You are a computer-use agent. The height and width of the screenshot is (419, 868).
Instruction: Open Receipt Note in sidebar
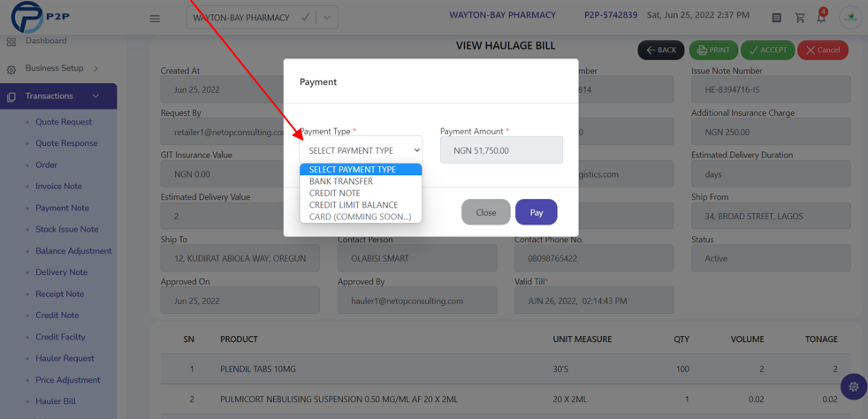tap(60, 293)
